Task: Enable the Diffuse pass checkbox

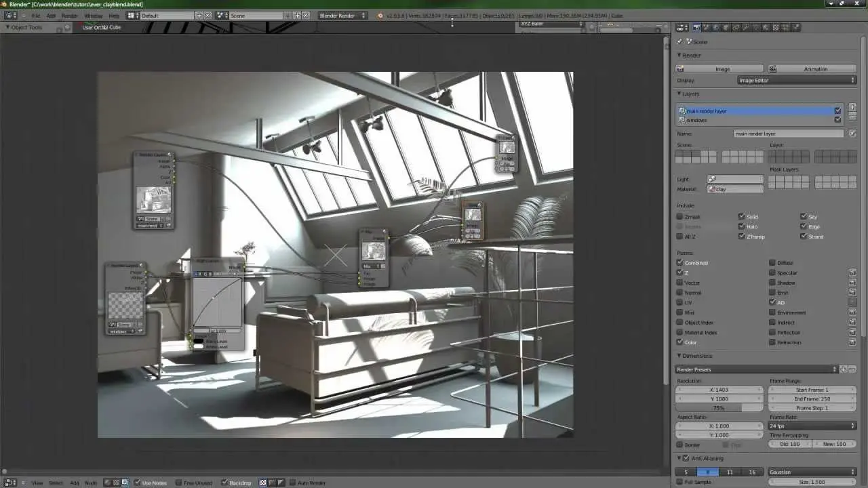Action: (x=772, y=263)
